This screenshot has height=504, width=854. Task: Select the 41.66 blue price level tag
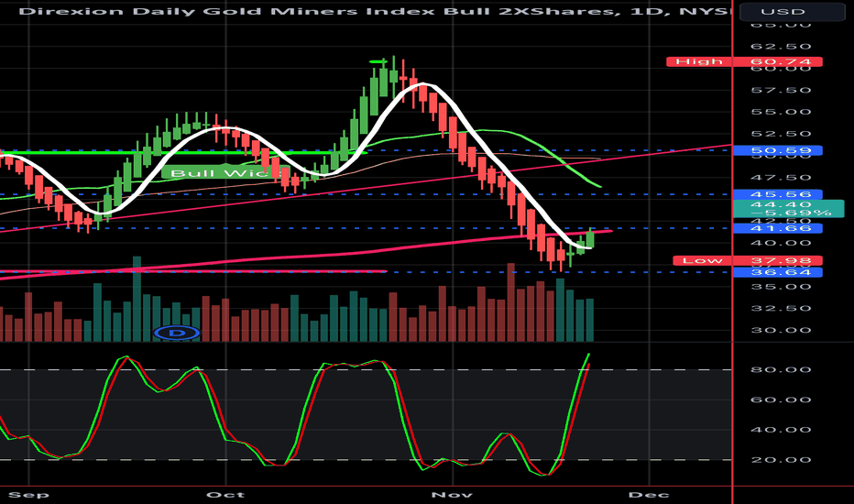coord(778,228)
